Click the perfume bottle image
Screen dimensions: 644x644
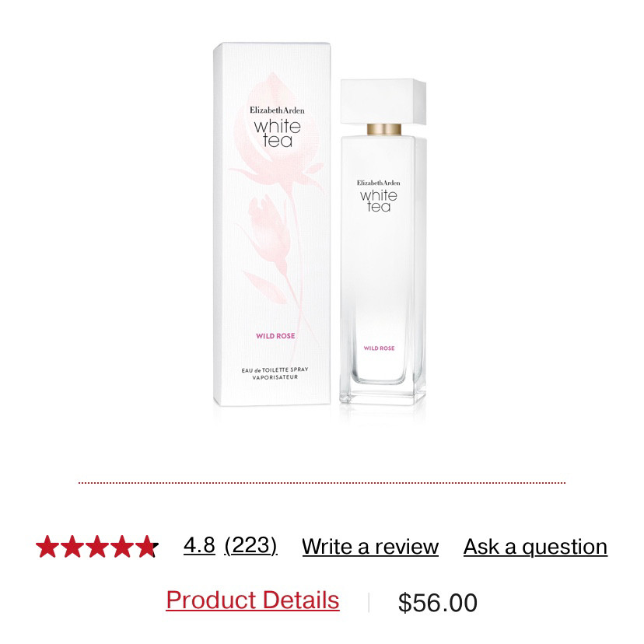click(x=383, y=241)
